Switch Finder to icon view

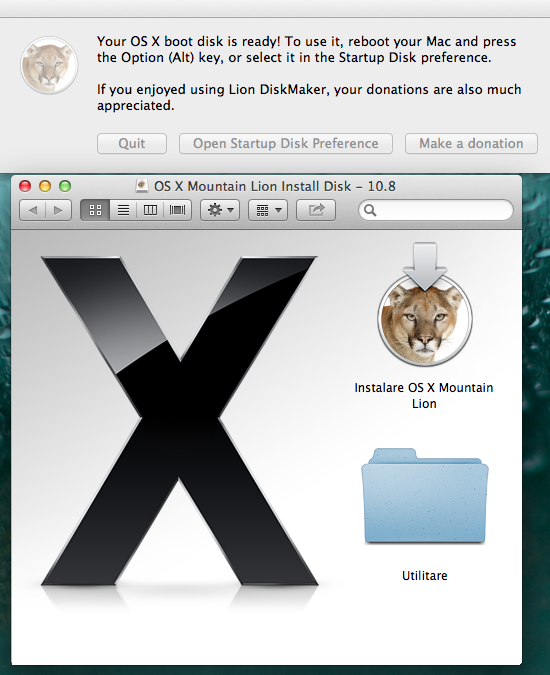point(95,211)
